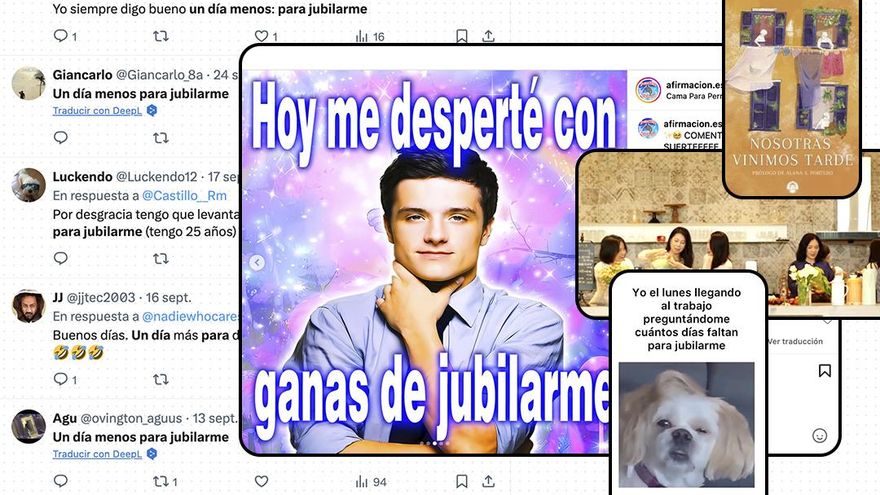
Task: Bookmark the top tweet with 16 views
Action: tap(461, 36)
